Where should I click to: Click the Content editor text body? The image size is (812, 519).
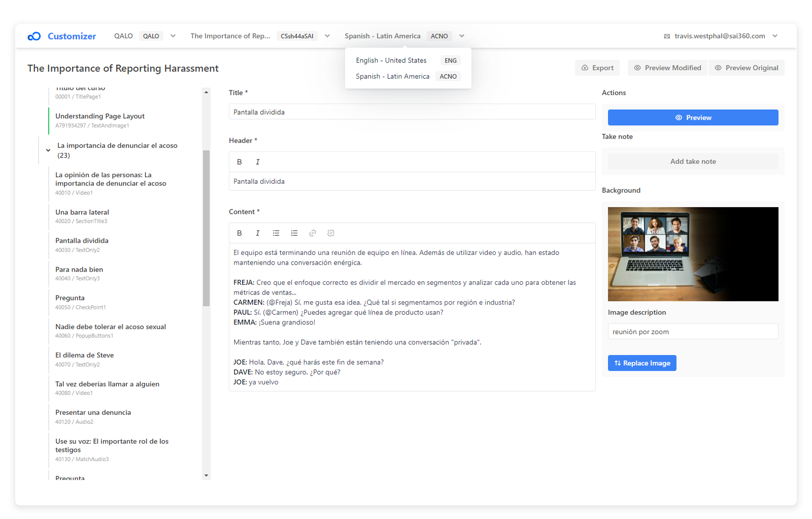(412, 317)
